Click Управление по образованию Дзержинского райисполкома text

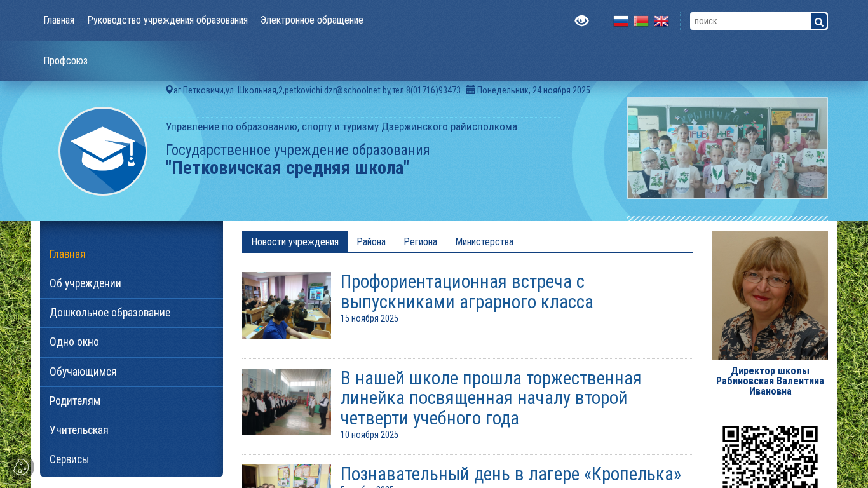[x=341, y=126]
